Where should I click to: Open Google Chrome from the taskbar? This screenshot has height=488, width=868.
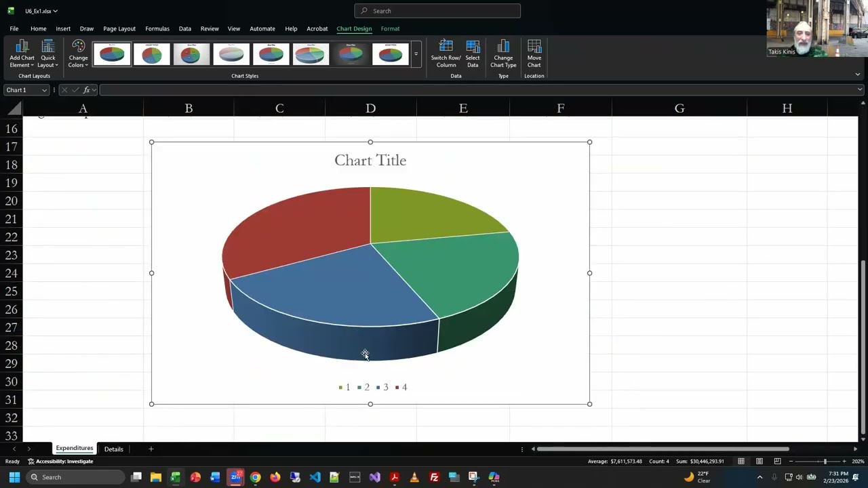255,477
